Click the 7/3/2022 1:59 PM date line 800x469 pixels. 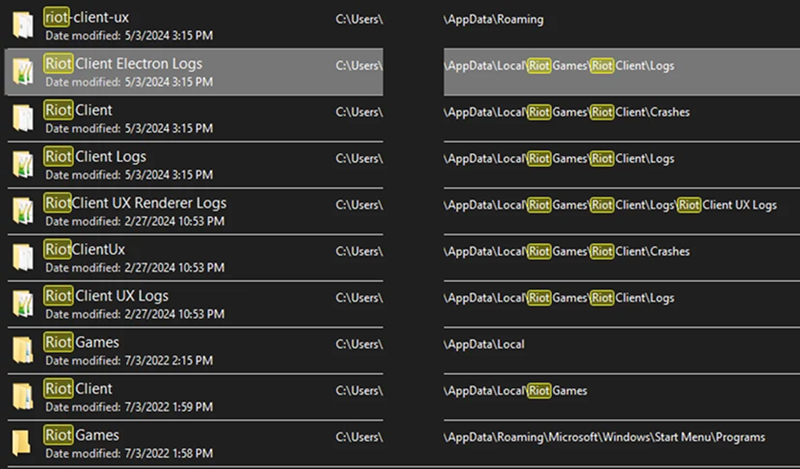[129, 407]
